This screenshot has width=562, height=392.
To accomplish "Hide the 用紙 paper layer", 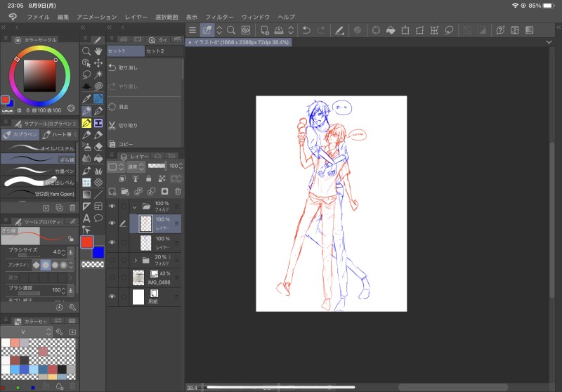I will [112, 296].
